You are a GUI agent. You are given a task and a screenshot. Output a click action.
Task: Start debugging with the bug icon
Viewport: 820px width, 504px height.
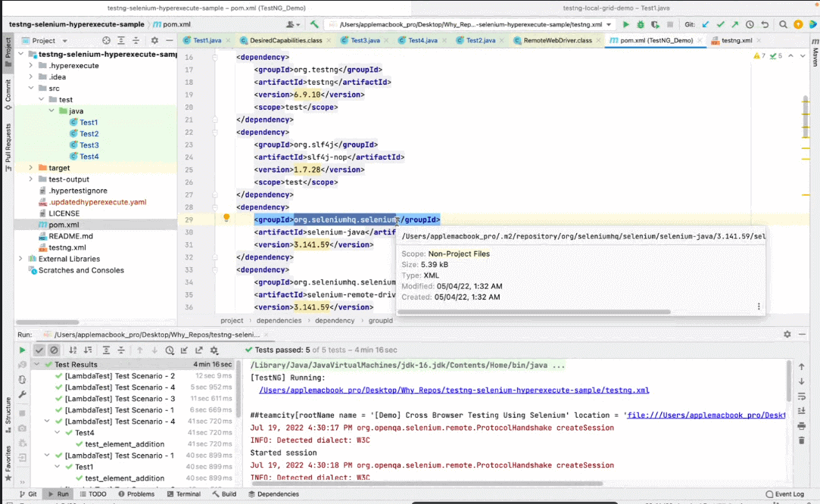tap(640, 24)
